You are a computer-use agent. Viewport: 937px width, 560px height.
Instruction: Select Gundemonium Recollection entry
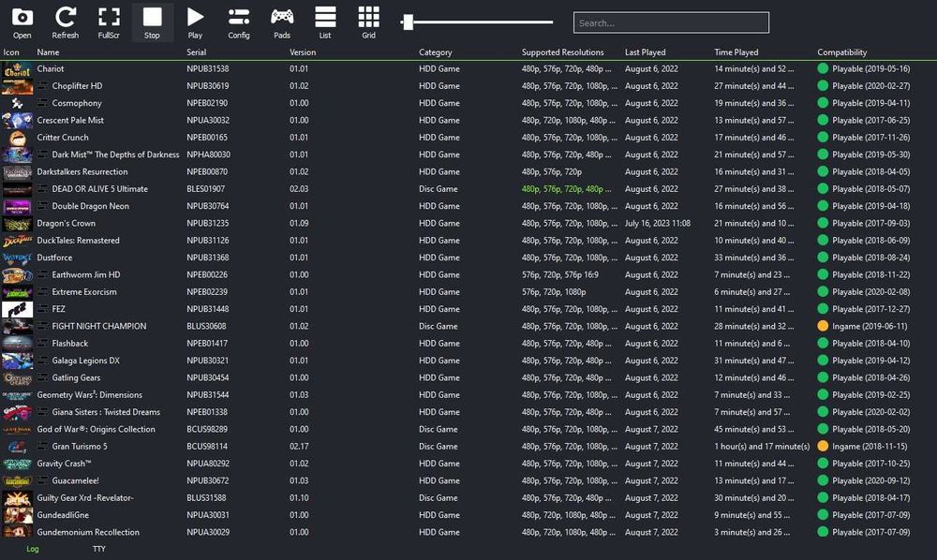pyautogui.click(x=88, y=532)
